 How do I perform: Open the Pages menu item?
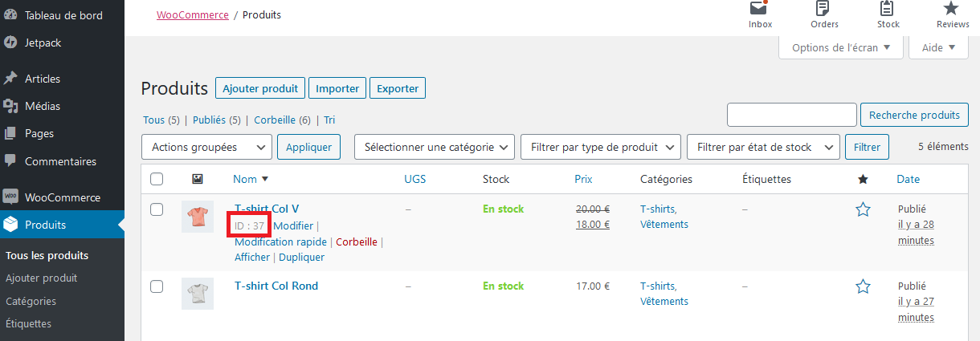pos(39,133)
